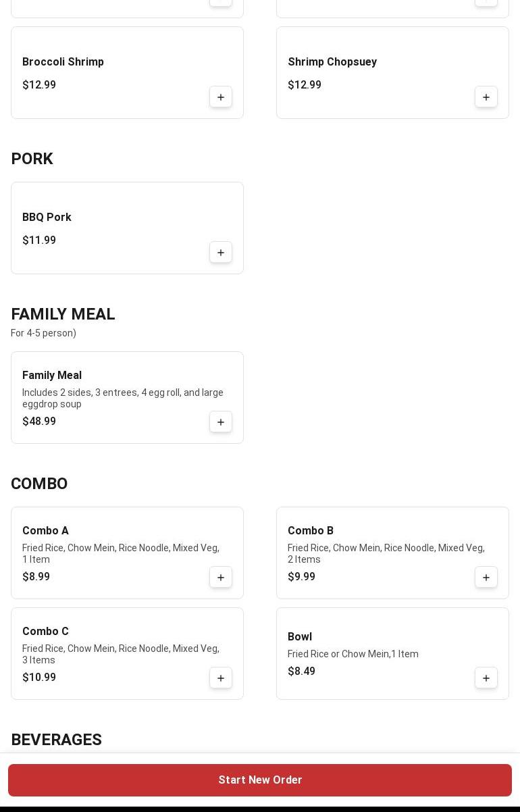The width and height of the screenshot is (520, 812).
Task: Add Combo B with plus icon
Action: [486, 578]
